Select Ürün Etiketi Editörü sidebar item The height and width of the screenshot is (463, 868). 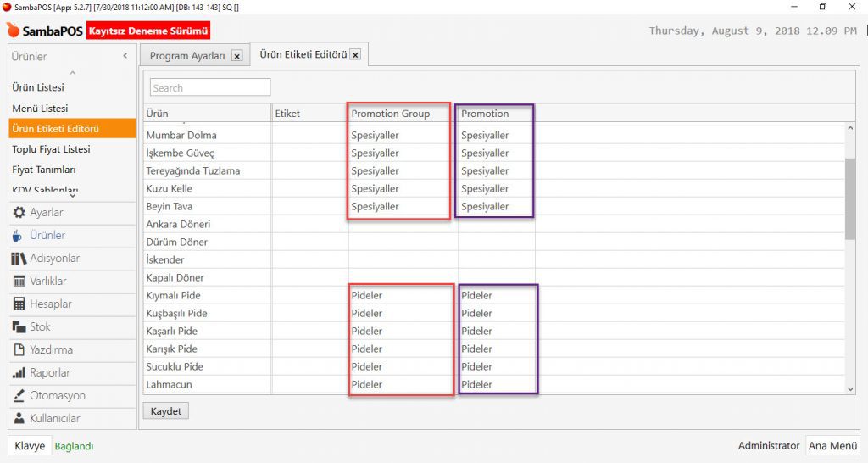coord(72,129)
